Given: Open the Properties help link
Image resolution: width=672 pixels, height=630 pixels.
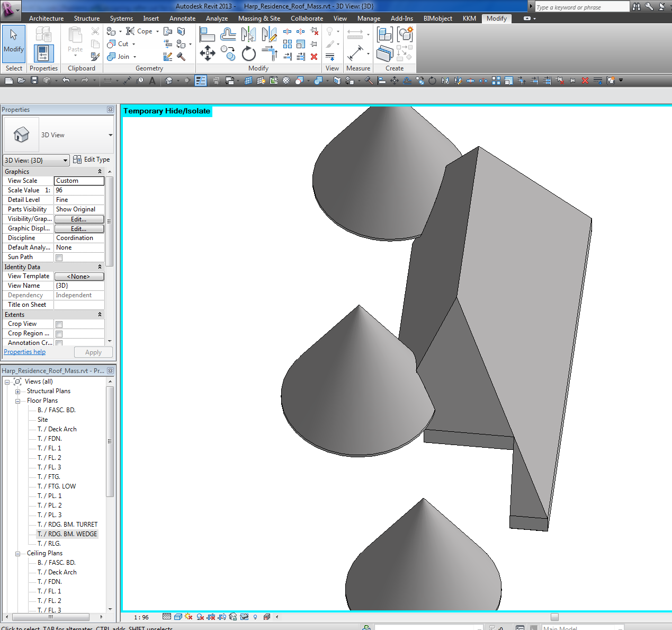Looking at the screenshot, I should [x=25, y=352].
